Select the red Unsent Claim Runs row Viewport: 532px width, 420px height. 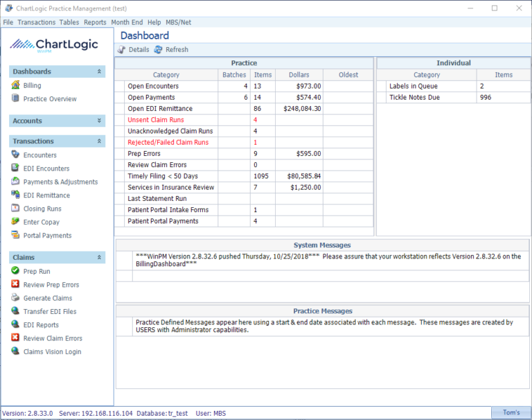pyautogui.click(x=244, y=120)
